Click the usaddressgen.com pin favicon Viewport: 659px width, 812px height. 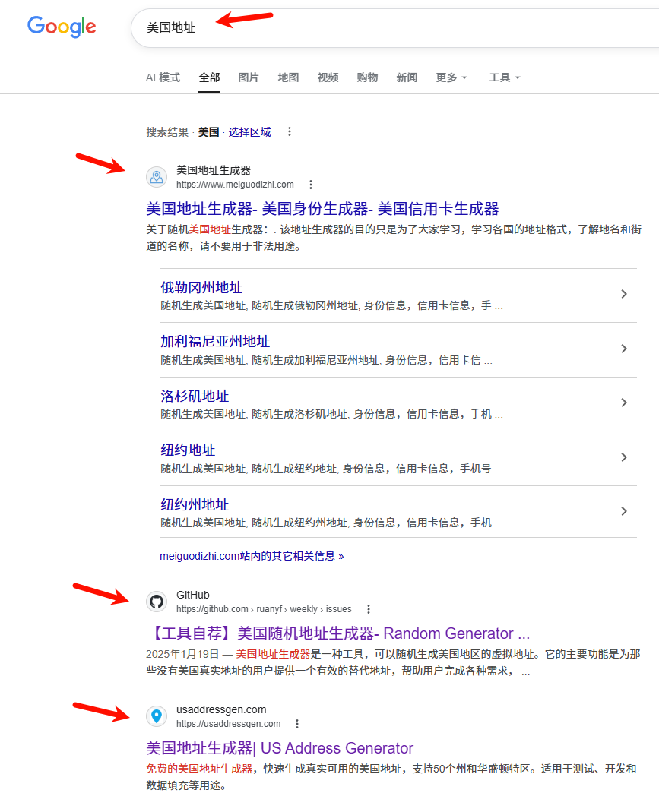coord(157,716)
